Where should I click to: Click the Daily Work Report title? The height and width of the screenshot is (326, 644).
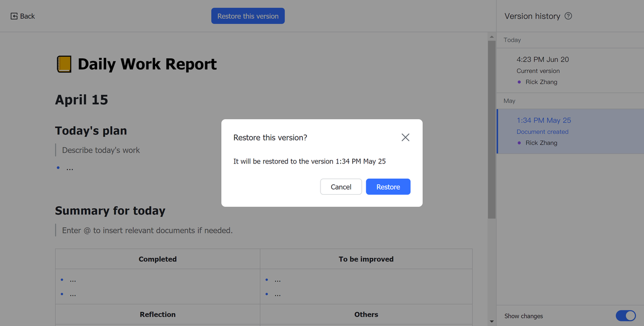point(147,64)
